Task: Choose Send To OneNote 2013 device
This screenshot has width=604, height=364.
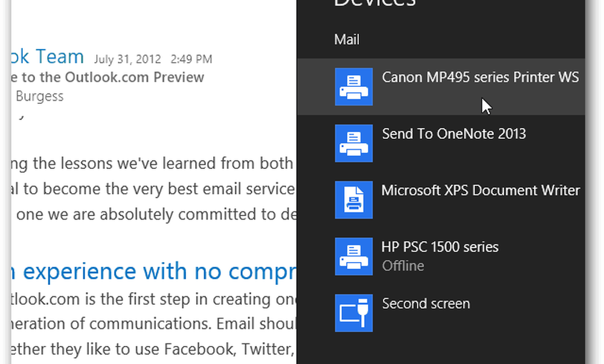Action: pyautogui.click(x=441, y=143)
